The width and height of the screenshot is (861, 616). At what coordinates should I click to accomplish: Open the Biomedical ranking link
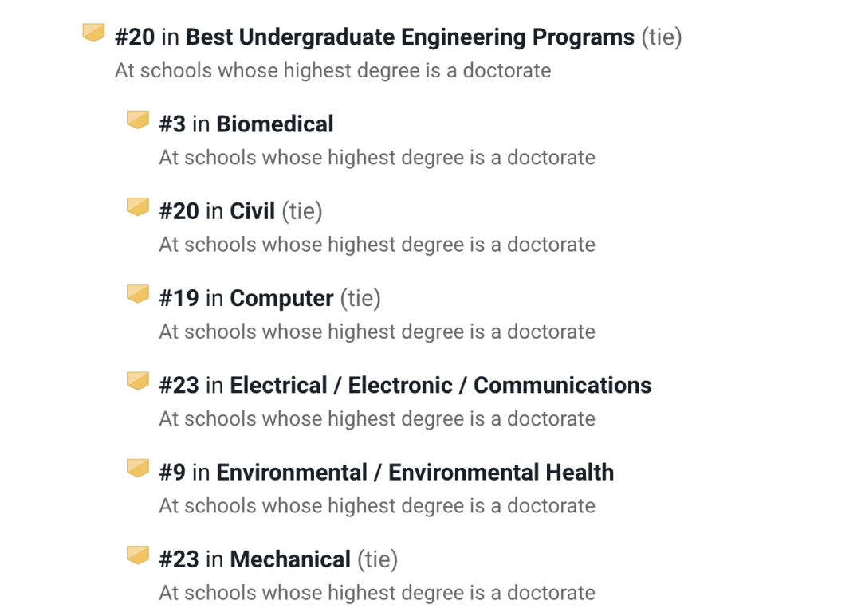click(275, 124)
